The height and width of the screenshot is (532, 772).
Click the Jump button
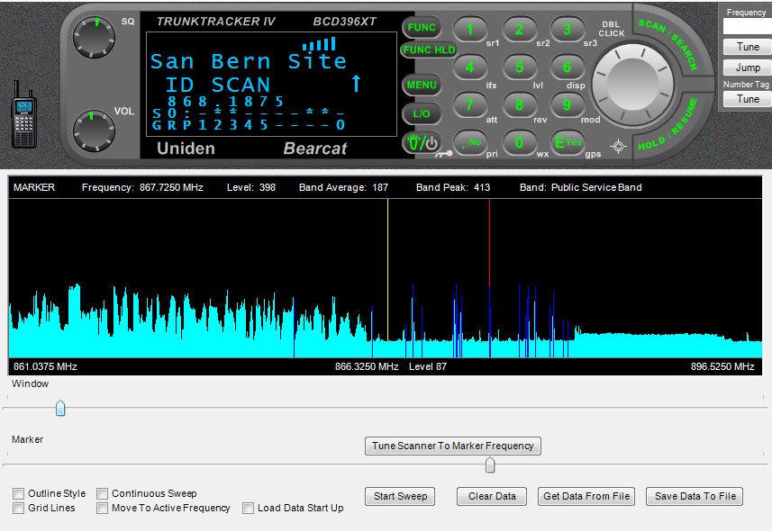[x=748, y=68]
